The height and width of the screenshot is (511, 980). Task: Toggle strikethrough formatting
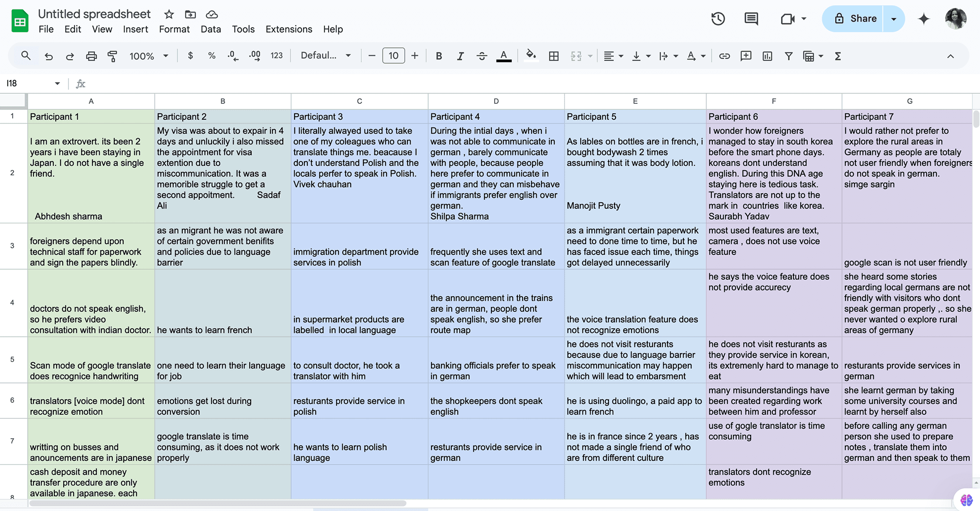(482, 56)
